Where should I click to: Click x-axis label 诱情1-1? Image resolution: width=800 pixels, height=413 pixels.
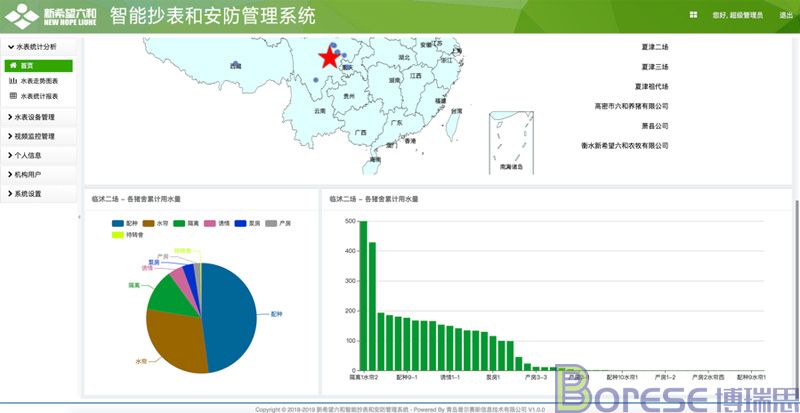(x=451, y=377)
